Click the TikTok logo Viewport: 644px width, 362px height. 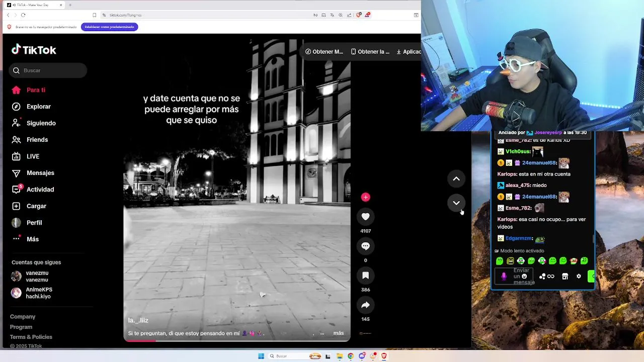(x=34, y=50)
